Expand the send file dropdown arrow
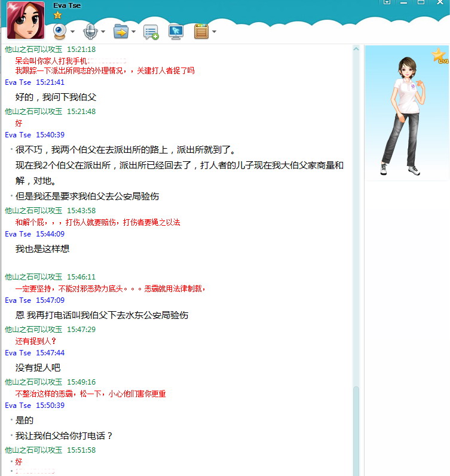This screenshot has width=450, height=476. point(133,32)
